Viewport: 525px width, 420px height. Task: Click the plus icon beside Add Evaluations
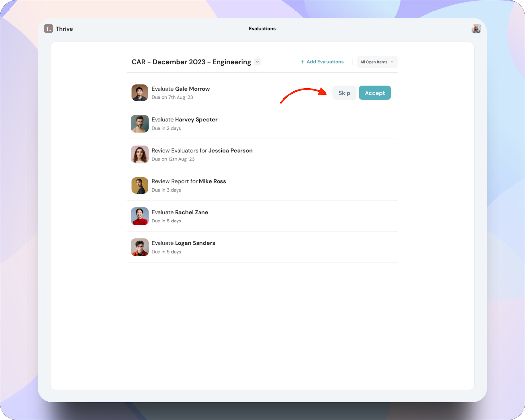pyautogui.click(x=302, y=62)
